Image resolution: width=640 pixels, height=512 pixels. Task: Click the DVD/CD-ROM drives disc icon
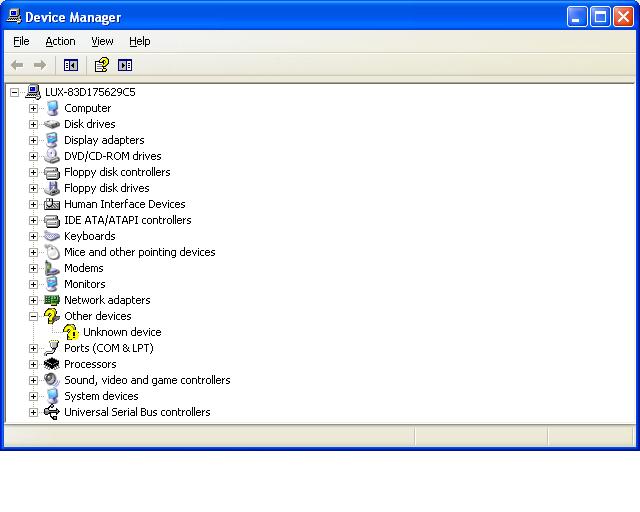coord(52,156)
